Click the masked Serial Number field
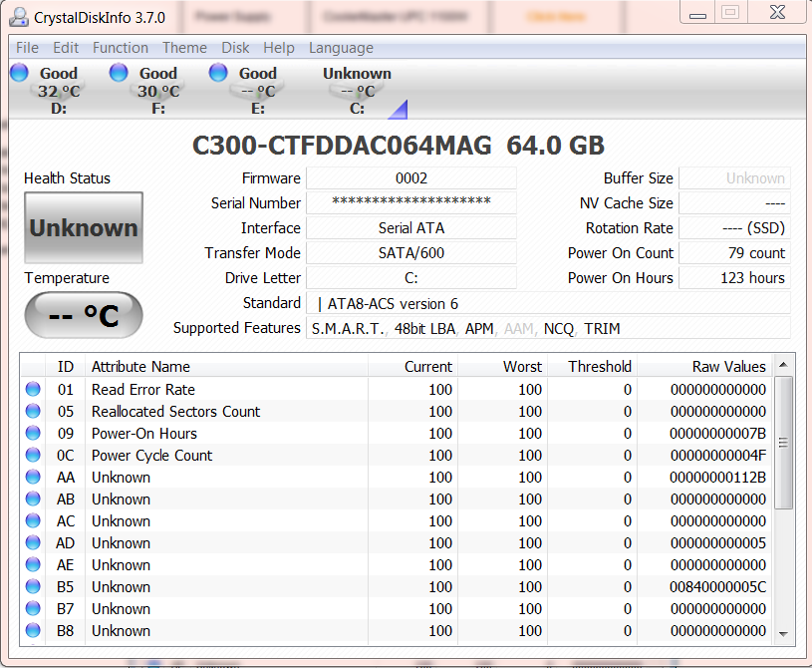This screenshot has height=668, width=812. point(411,203)
